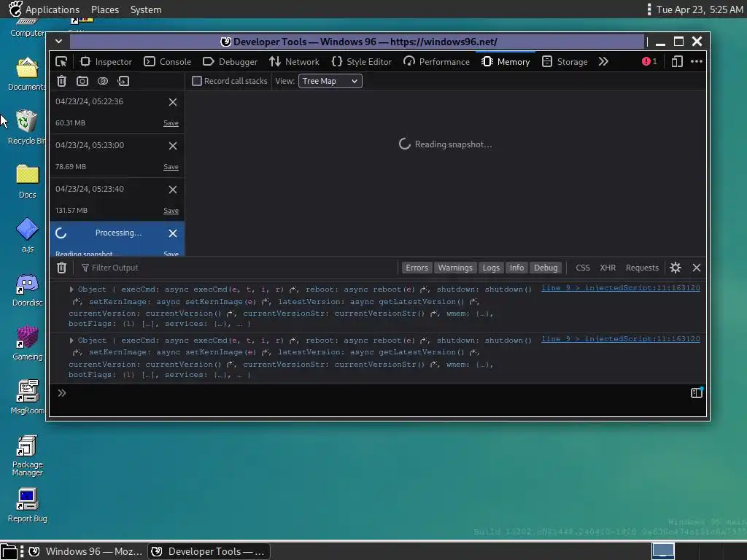Expand more tools chevron in toolbar

[603, 61]
